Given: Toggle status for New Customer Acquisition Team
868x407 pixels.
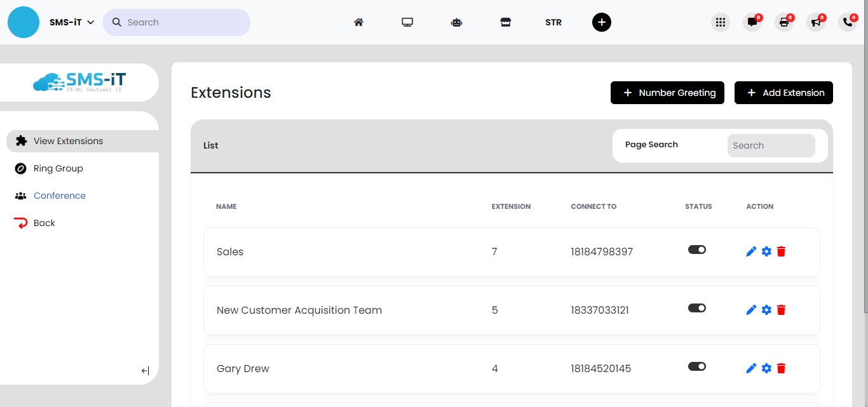Looking at the screenshot, I should [697, 309].
